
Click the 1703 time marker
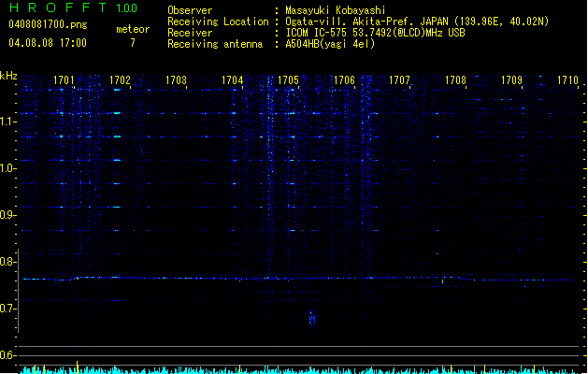(176, 80)
